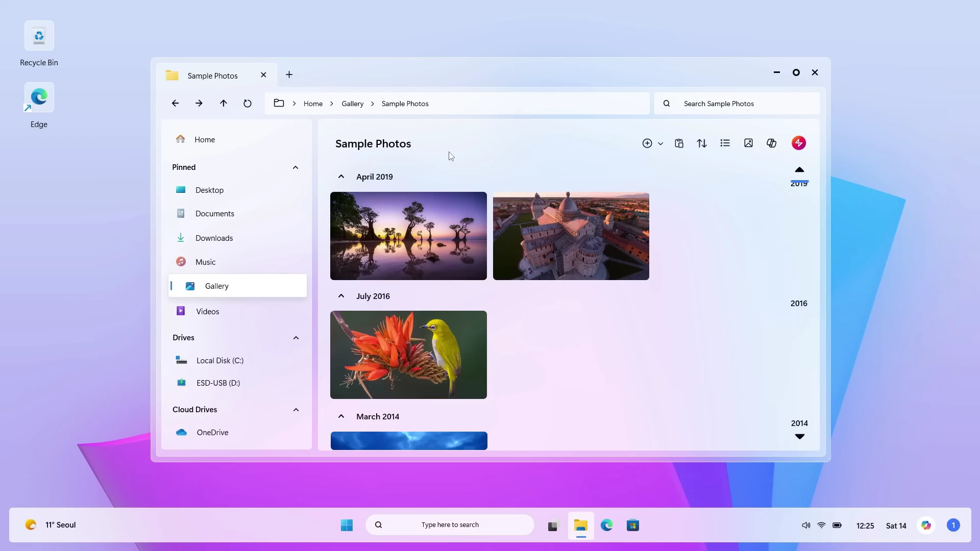Open the Paste tool in Gallery toolbar
This screenshot has width=980, height=551.
[x=679, y=143]
